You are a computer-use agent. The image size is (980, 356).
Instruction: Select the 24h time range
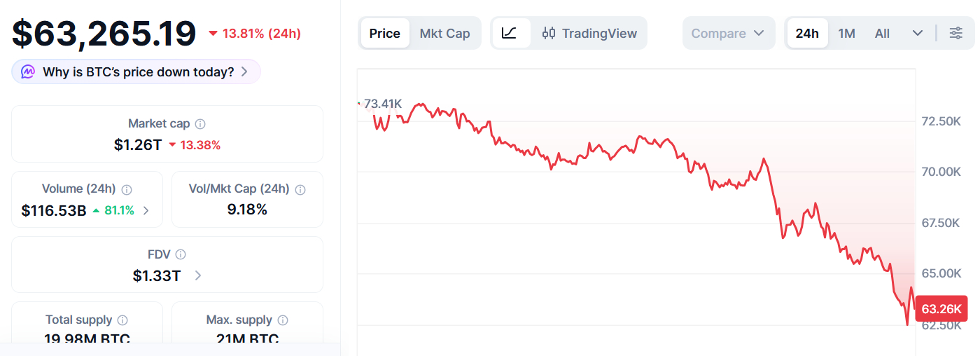click(x=807, y=33)
